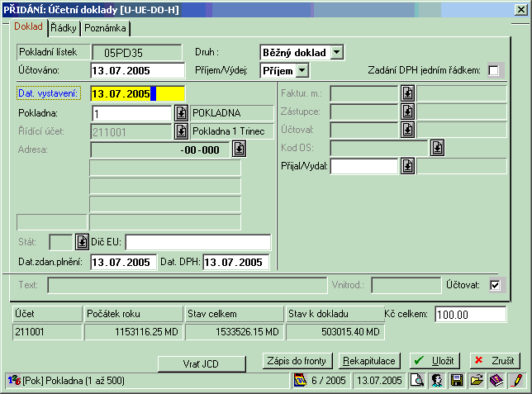Click the user person icon in status bar
The height and width of the screenshot is (394, 532).
pyautogui.click(x=435, y=381)
